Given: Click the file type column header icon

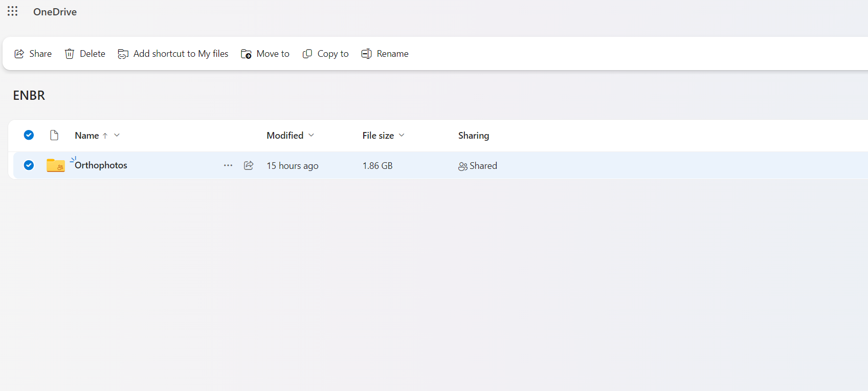Looking at the screenshot, I should [x=54, y=135].
